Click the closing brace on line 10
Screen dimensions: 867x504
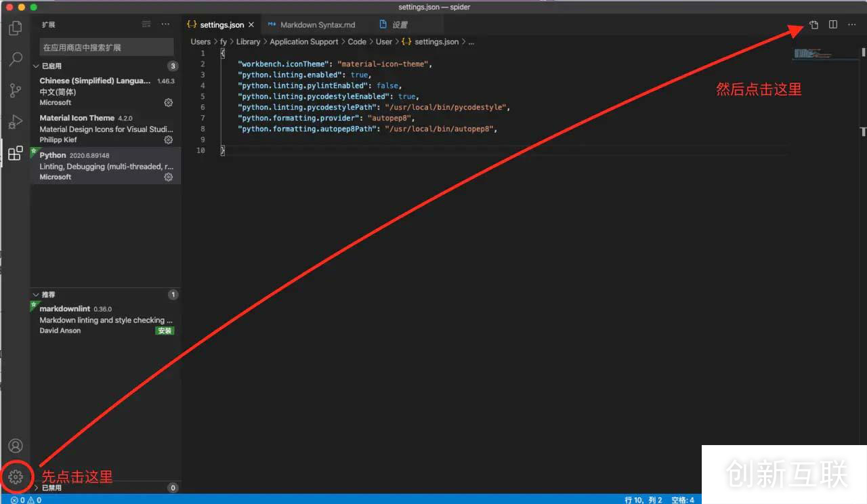coord(223,150)
